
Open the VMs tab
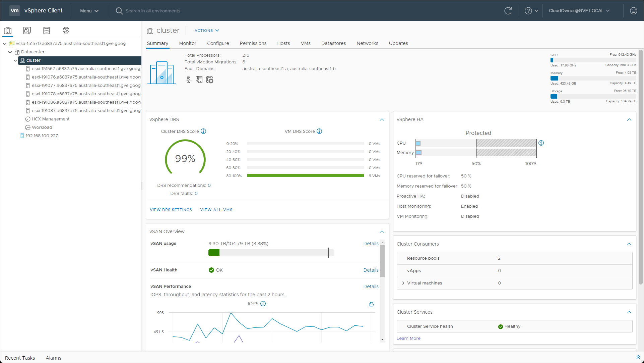[306, 43]
